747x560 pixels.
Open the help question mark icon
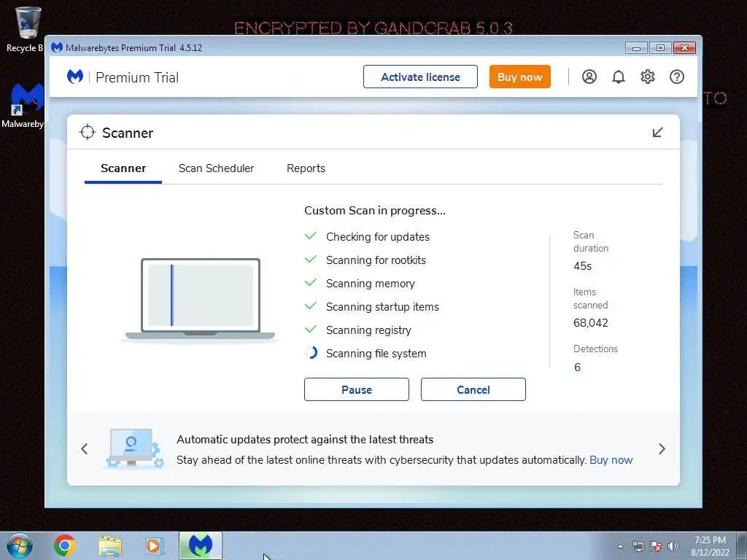676,77
